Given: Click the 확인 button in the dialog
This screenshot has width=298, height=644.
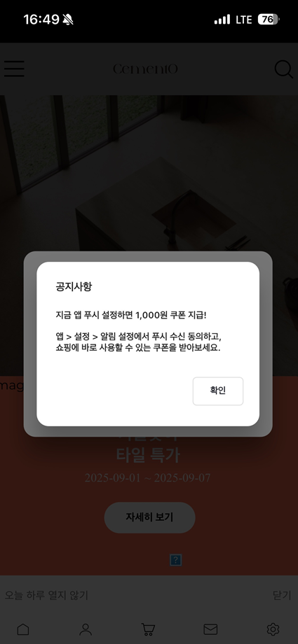Looking at the screenshot, I should point(218,391).
